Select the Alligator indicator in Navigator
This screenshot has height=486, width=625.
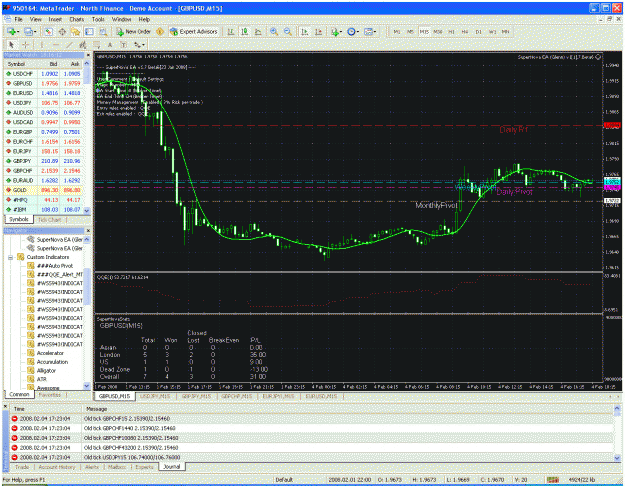(46, 370)
